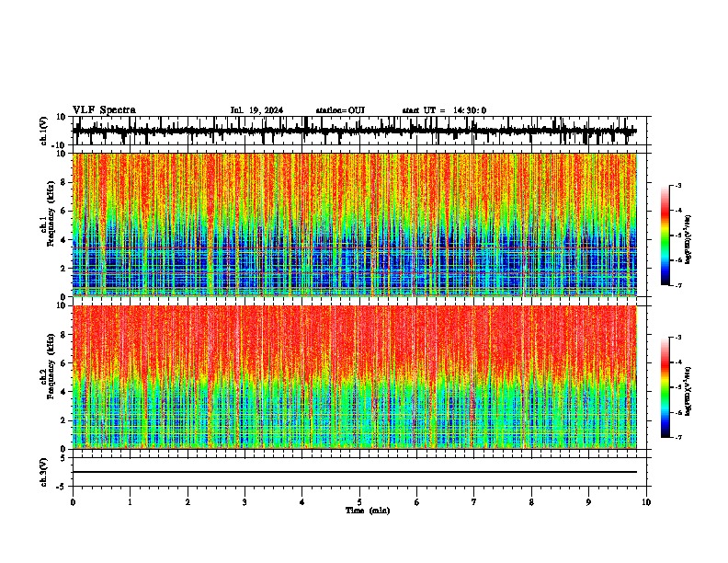This screenshot has height=563, width=728.
Task: Select the date label 'Jul. 19, 2024'
Action: coord(256,110)
